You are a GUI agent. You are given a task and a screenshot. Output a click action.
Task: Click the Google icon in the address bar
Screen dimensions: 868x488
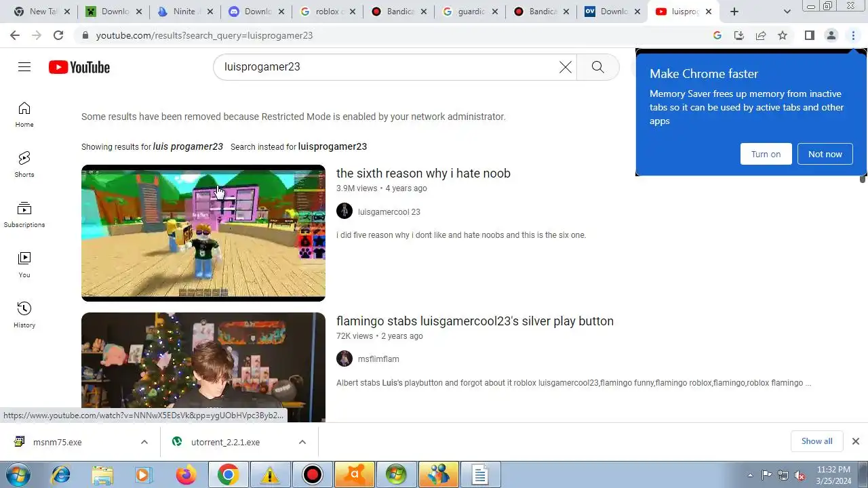[717, 35]
